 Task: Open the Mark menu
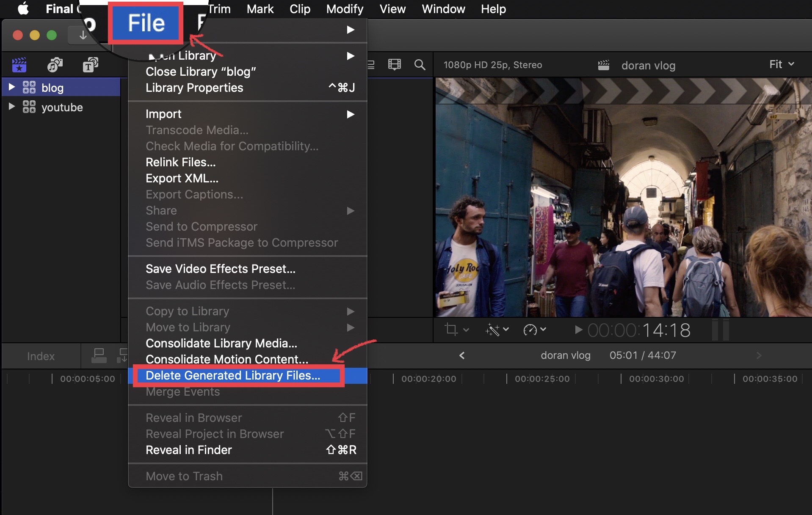[260, 9]
